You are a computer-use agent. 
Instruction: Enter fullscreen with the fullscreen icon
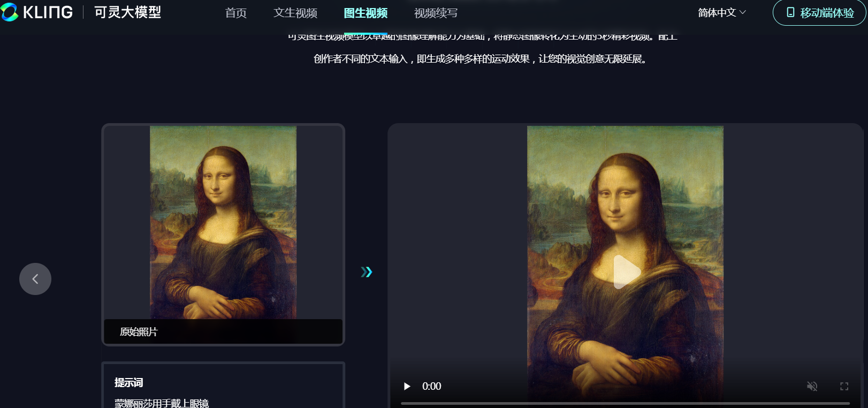tap(844, 386)
